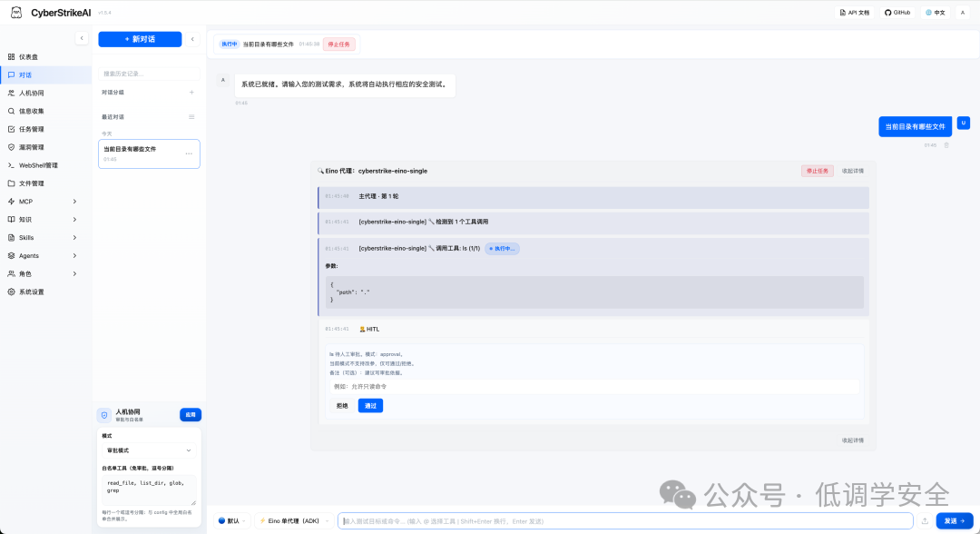980x534 pixels.
Task: Expand the Agents submenu chevron
Action: pyautogui.click(x=74, y=256)
